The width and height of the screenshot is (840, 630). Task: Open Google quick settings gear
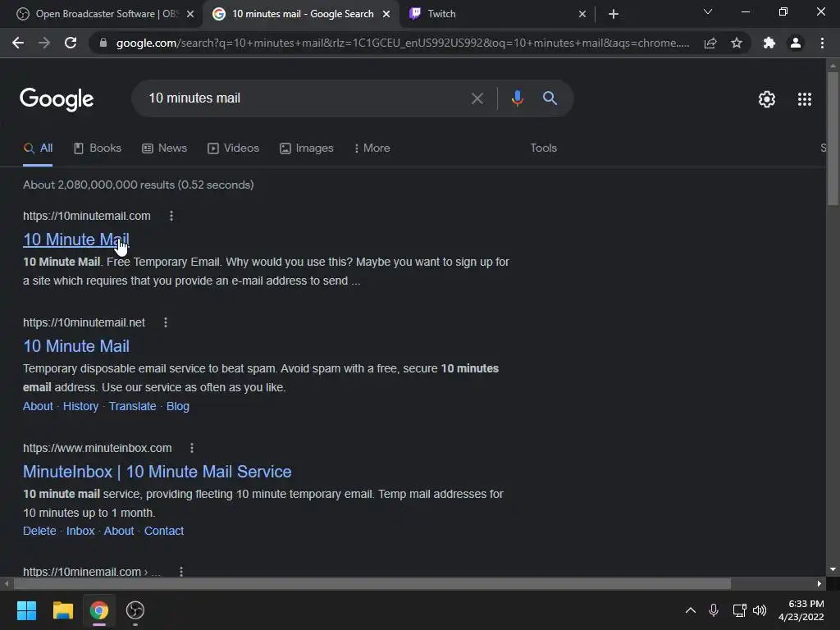[767, 99]
